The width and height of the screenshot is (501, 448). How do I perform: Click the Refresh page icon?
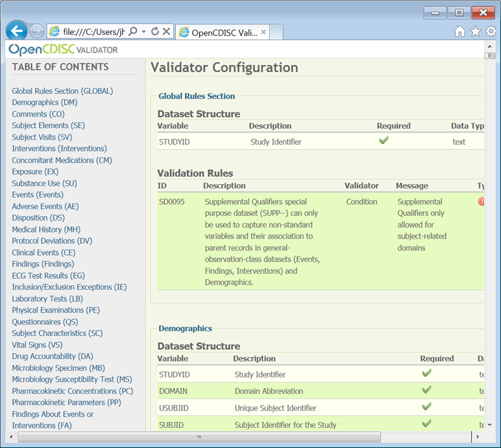(155, 32)
